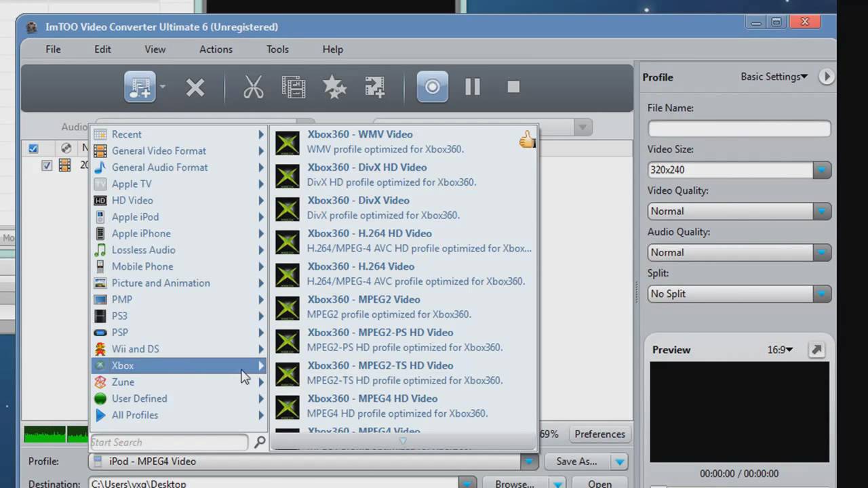Screen dimensions: 868x488
Task: Open the Help menu
Action: point(332,49)
